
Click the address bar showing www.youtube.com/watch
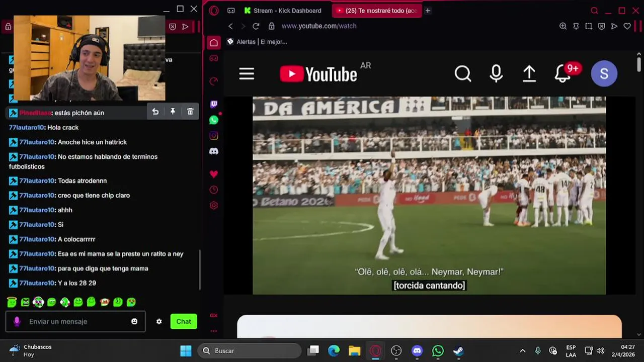[319, 26]
